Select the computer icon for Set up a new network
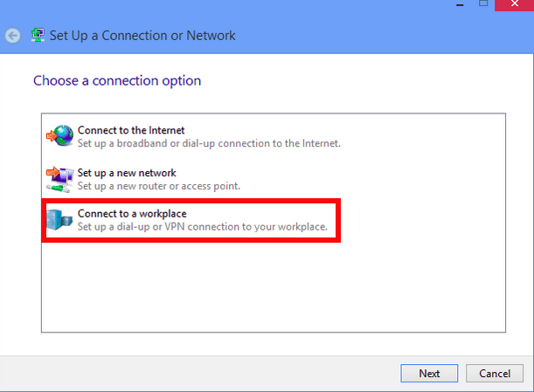The width and height of the screenshot is (534, 392). [60, 179]
